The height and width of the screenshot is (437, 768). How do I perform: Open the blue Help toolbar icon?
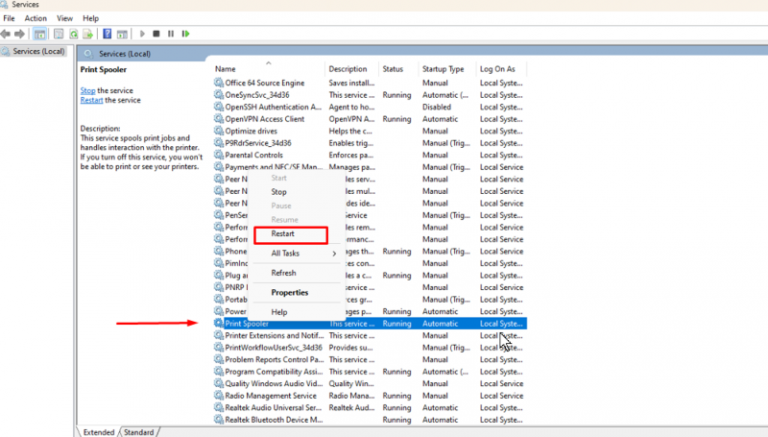107,34
